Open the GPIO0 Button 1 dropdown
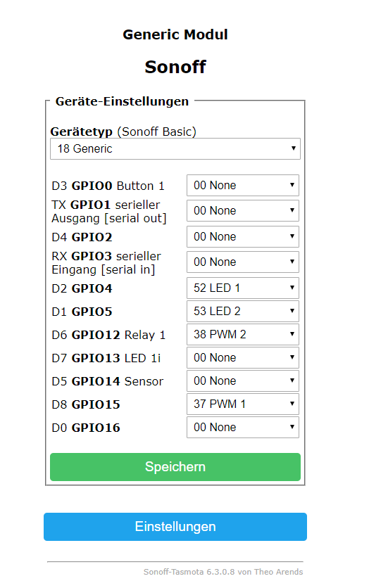This screenshot has width=369, height=588. 242,185
